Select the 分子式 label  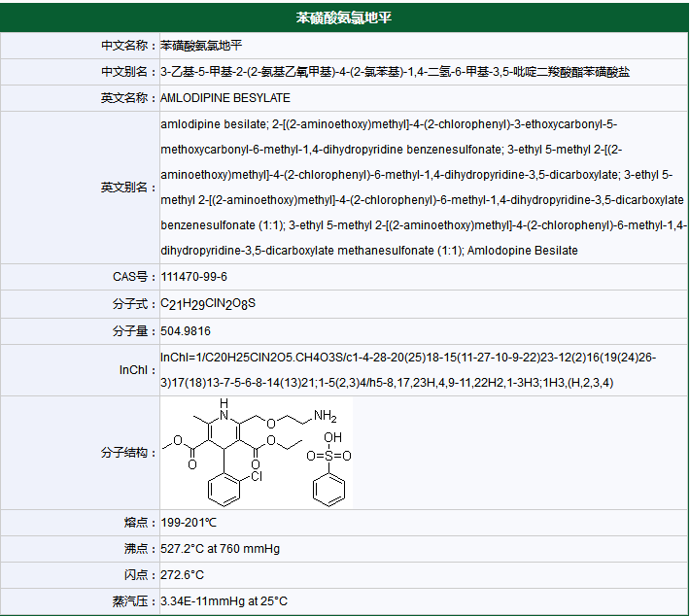[x=134, y=303]
